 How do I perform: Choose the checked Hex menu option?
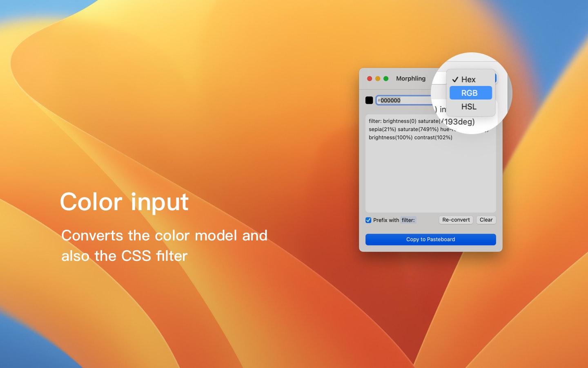pyautogui.click(x=470, y=79)
